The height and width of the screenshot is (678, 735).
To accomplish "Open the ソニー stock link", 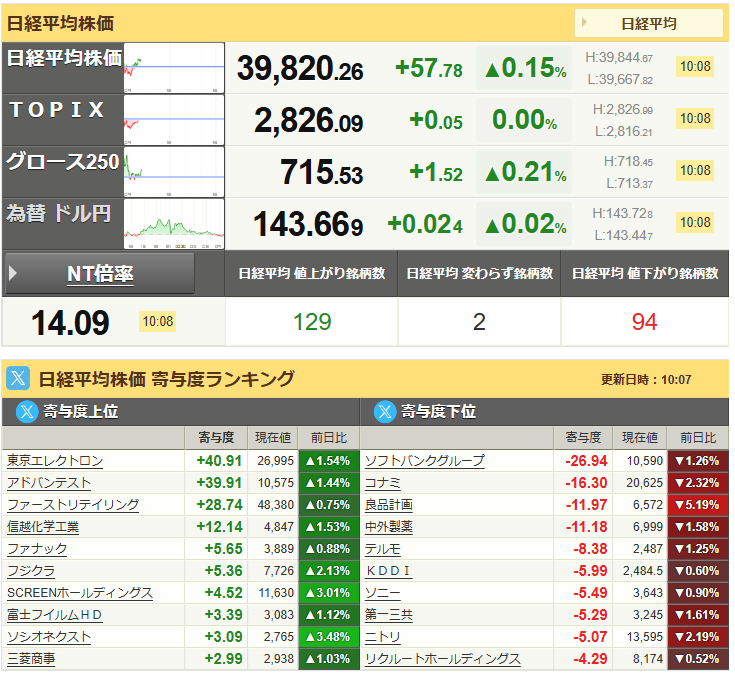I will (383, 593).
